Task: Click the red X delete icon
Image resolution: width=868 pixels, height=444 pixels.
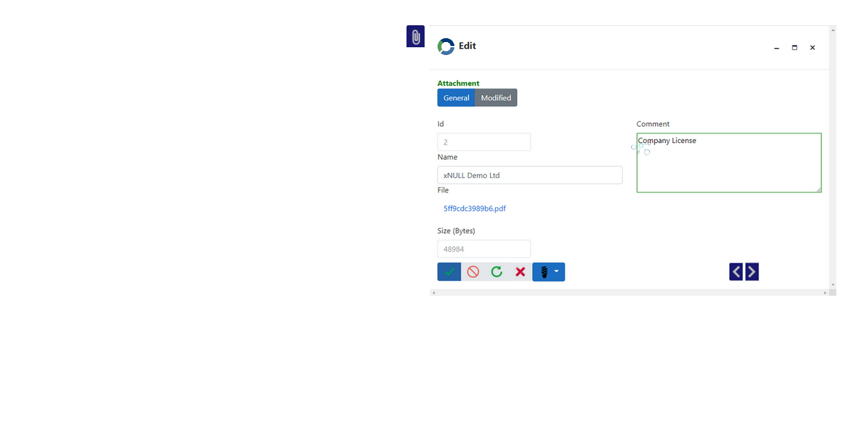Action: coord(520,272)
